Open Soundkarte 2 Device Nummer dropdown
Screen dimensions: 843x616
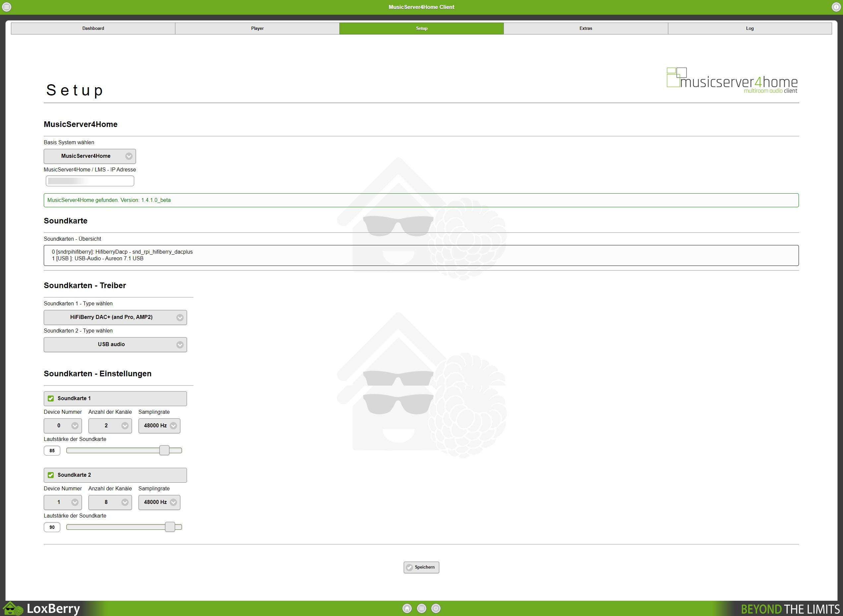coord(63,502)
